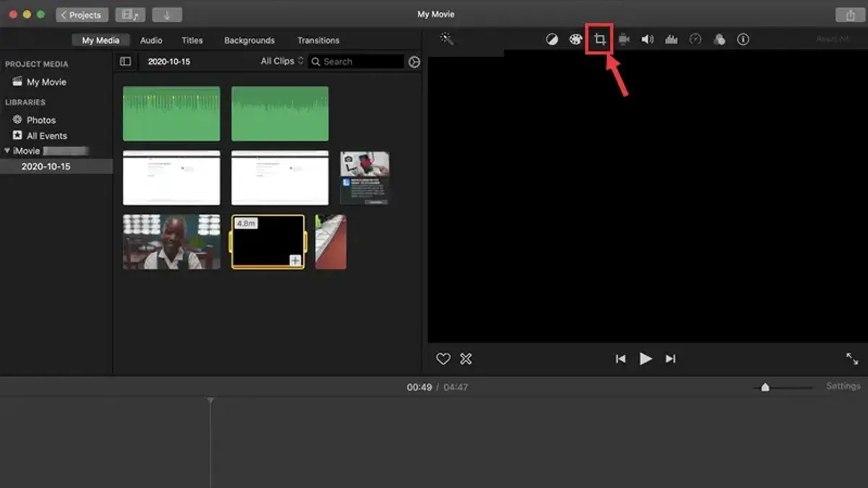Select the first white webpage clip
Image resolution: width=868 pixels, height=488 pixels.
(171, 178)
